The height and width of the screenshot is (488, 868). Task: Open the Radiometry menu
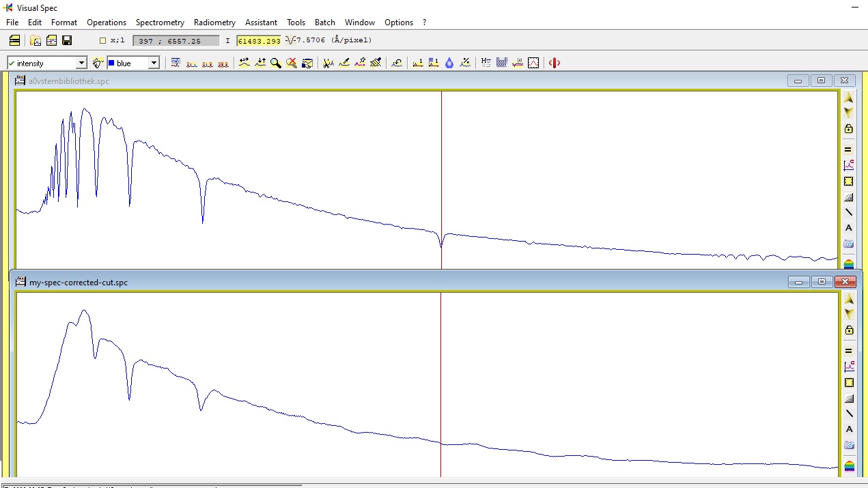click(x=214, y=23)
